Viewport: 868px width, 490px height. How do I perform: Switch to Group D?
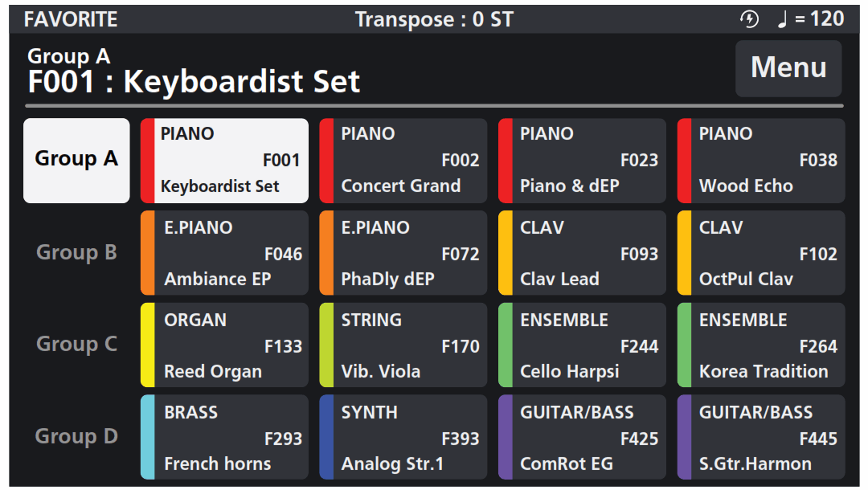point(76,436)
